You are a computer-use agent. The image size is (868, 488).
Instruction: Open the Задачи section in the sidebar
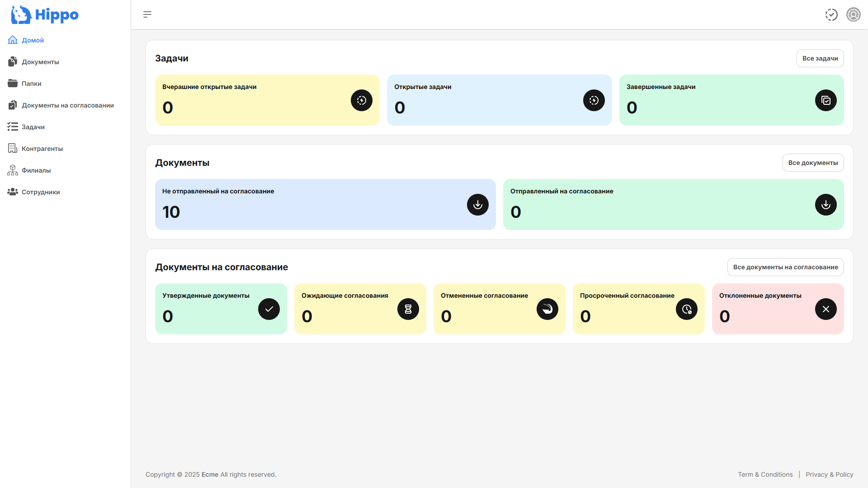pyautogui.click(x=33, y=127)
